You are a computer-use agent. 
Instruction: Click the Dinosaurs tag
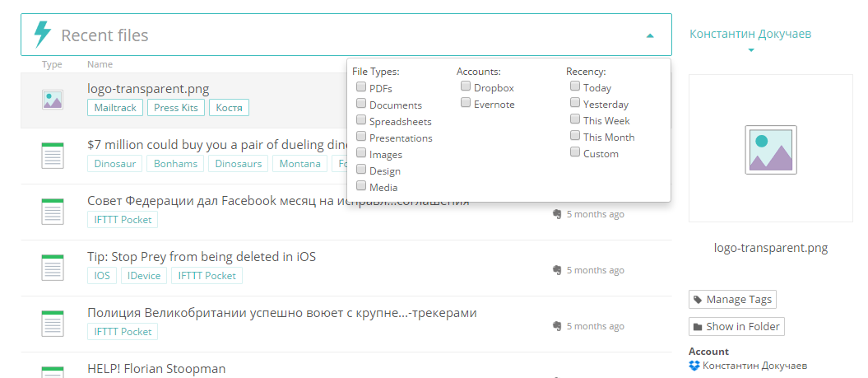pos(239,164)
